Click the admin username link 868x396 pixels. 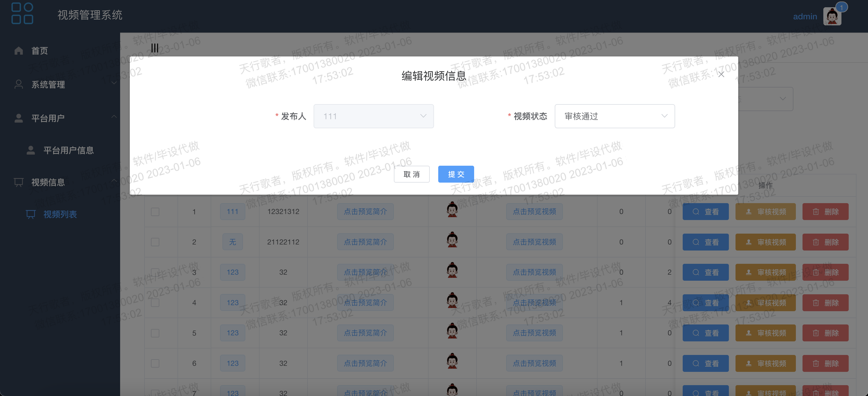[805, 16]
